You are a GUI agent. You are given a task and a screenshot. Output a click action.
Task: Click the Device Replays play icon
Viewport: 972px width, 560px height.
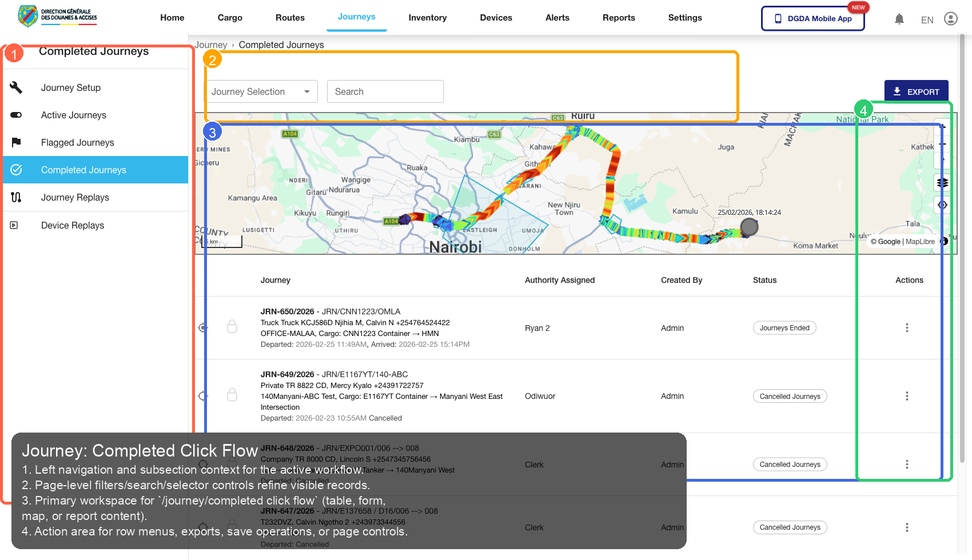pyautogui.click(x=14, y=225)
